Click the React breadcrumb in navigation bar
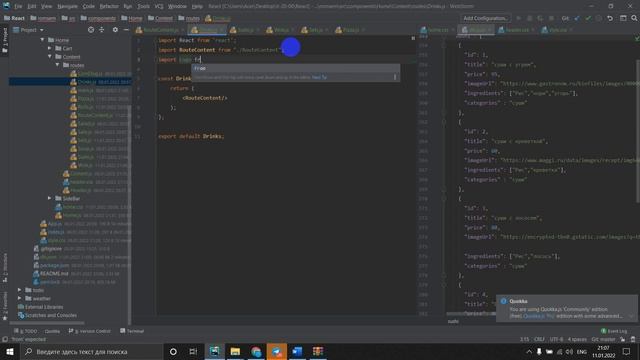The image size is (640, 360). click(14, 18)
